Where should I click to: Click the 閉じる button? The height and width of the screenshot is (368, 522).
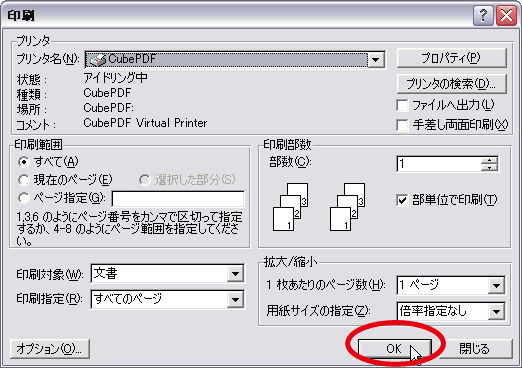(474, 349)
